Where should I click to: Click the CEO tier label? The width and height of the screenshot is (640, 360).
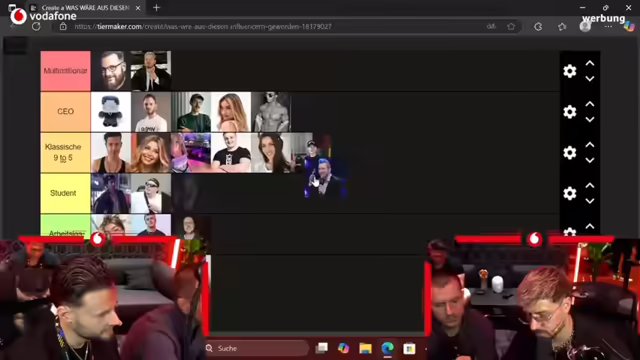(65, 111)
